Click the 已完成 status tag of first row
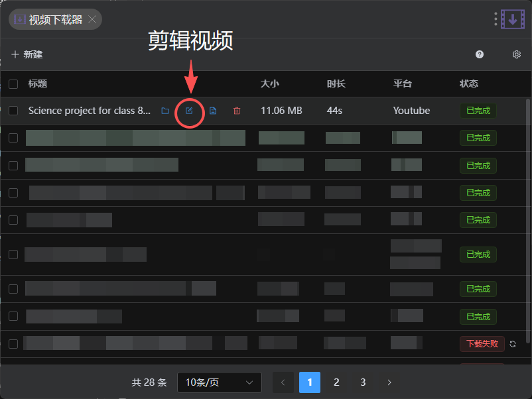This screenshot has height=399, width=532. (x=478, y=111)
